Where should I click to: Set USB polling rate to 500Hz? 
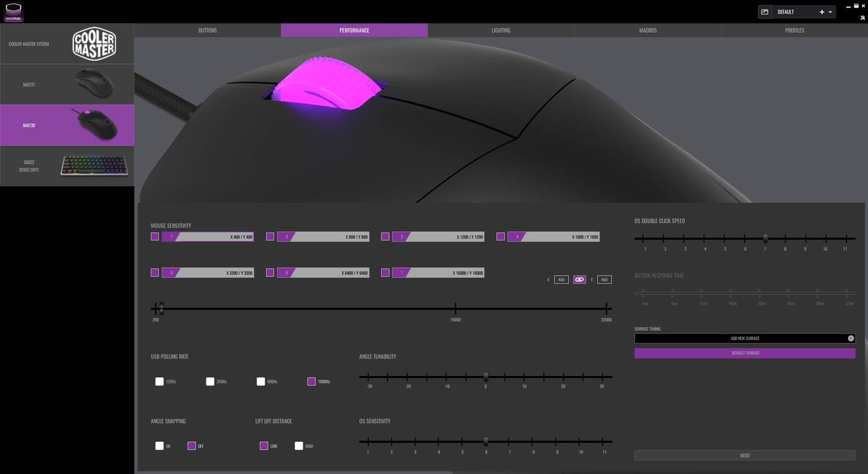[261, 382]
